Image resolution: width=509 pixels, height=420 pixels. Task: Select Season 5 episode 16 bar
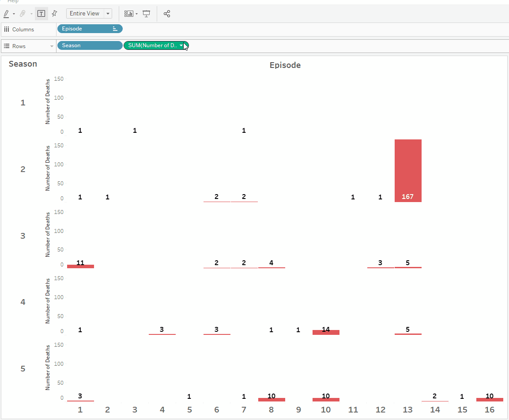coord(490,400)
